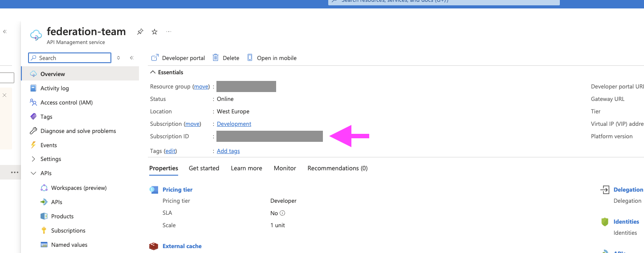This screenshot has height=253, width=644.
Task: Open the Development subscription link
Action: [x=234, y=124]
